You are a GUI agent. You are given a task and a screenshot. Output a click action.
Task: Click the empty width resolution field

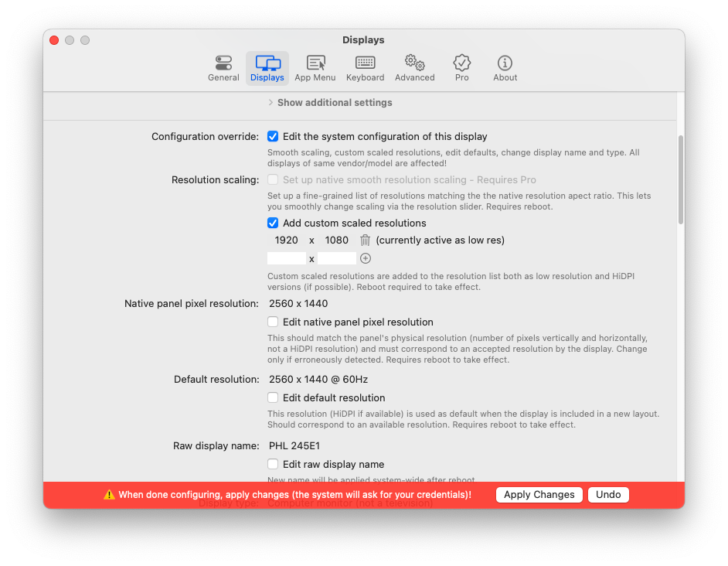(x=287, y=257)
